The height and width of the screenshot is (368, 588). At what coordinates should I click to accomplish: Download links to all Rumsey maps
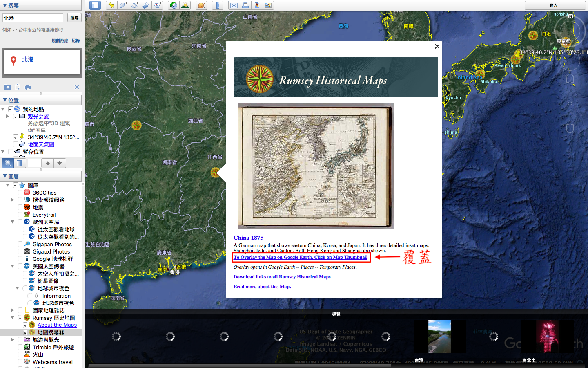click(x=282, y=277)
